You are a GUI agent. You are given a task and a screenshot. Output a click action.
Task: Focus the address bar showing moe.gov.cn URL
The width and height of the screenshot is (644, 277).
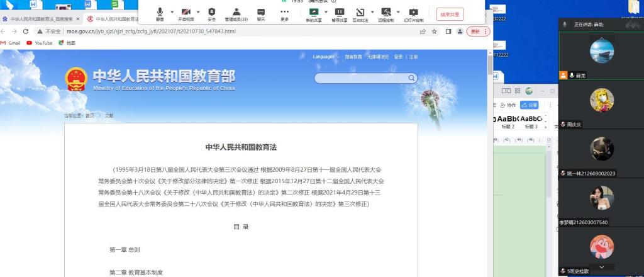(x=151, y=31)
